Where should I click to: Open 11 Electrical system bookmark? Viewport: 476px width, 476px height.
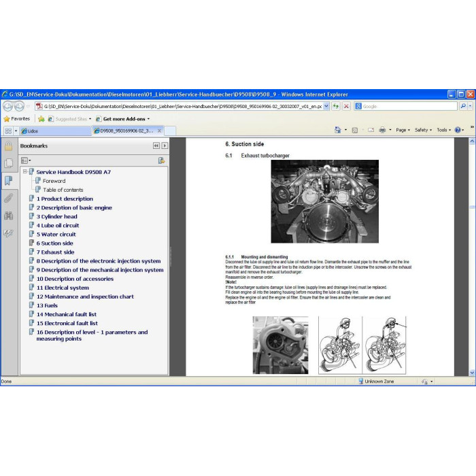63,288
